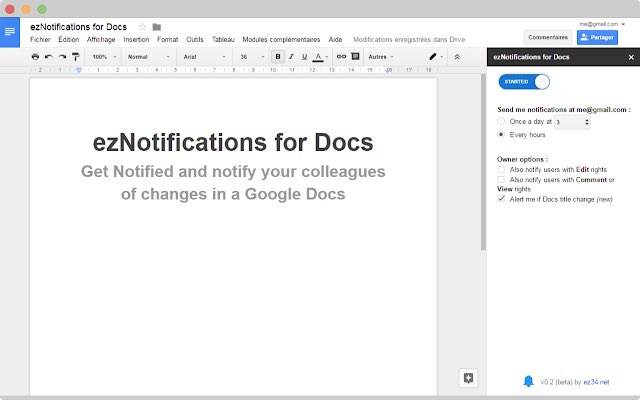Open the Affichage menu
This screenshot has height=400, width=640.
[101, 40]
